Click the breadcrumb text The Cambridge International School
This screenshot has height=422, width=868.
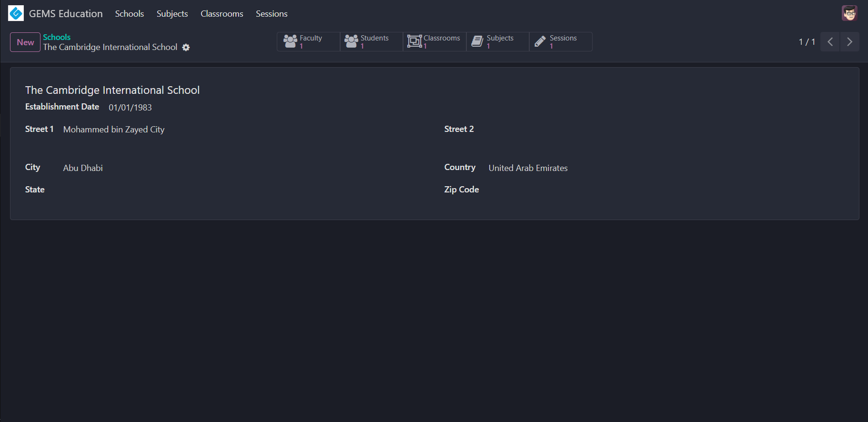110,47
